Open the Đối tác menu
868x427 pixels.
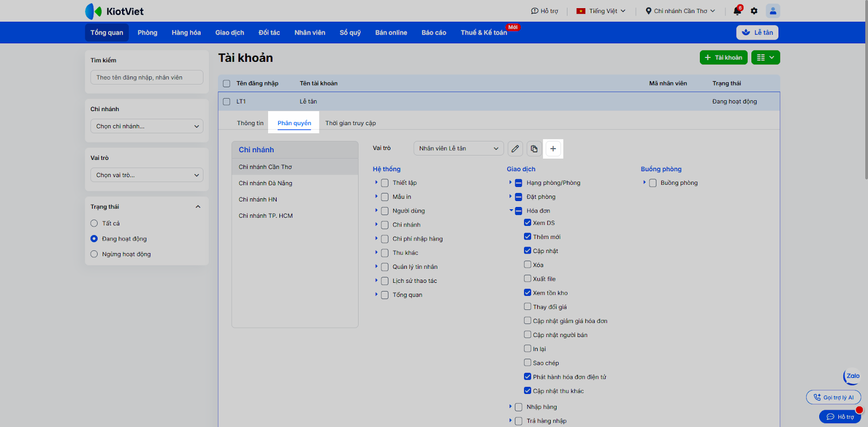pos(269,33)
